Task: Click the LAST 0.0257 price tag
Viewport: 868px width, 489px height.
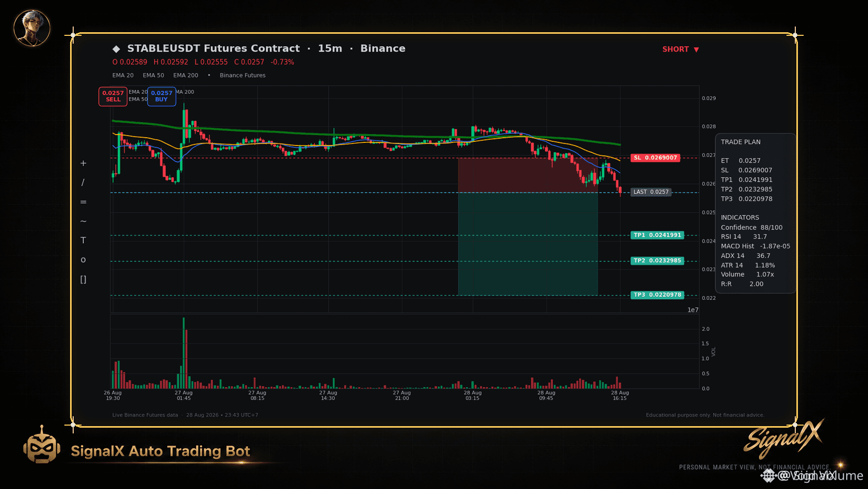Action: point(651,192)
